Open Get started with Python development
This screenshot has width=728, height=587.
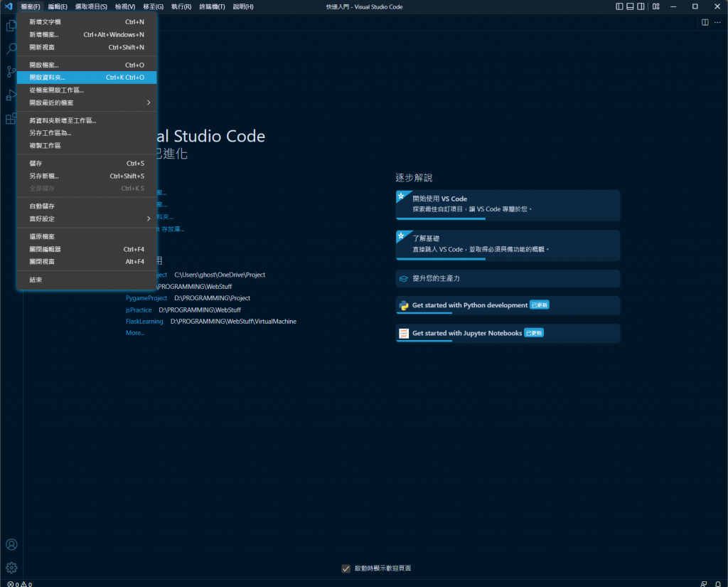(x=508, y=305)
